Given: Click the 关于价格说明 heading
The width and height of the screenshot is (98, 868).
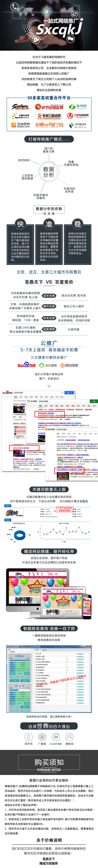Looking at the screenshot, I should click(49, 840).
